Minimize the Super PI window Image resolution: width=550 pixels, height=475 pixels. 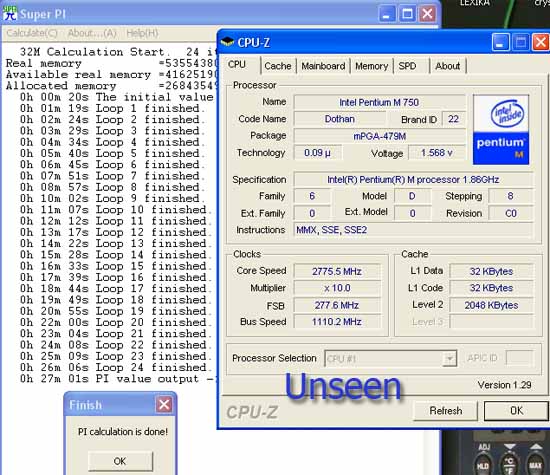pyautogui.click(x=387, y=14)
